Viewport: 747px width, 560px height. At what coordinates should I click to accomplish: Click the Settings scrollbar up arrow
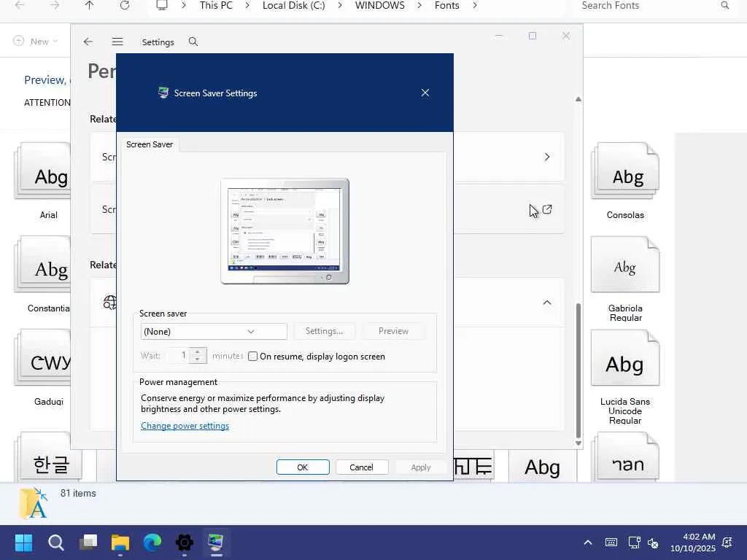[x=578, y=99]
